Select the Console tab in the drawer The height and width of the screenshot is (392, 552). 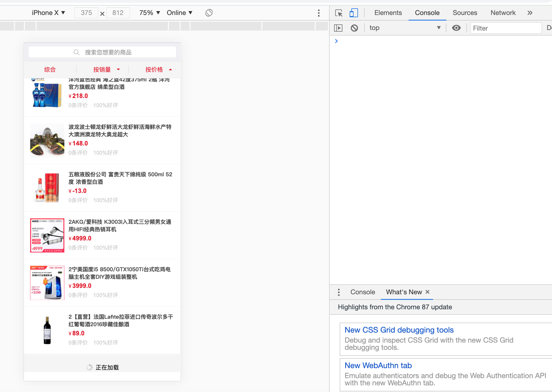click(363, 292)
